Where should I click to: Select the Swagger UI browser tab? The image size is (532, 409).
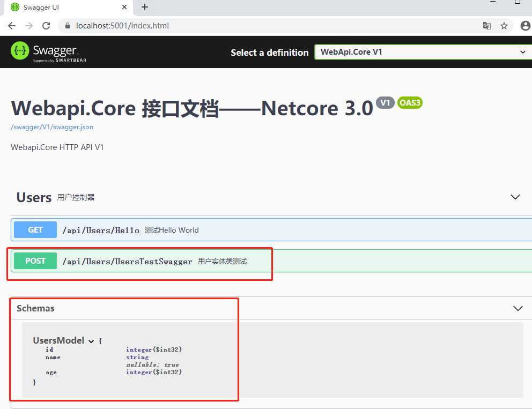(69, 8)
